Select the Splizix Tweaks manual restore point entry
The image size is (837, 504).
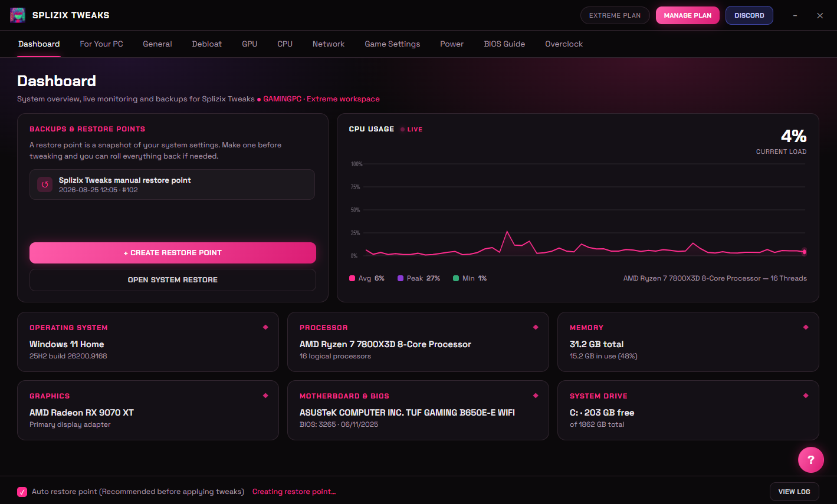click(x=172, y=185)
